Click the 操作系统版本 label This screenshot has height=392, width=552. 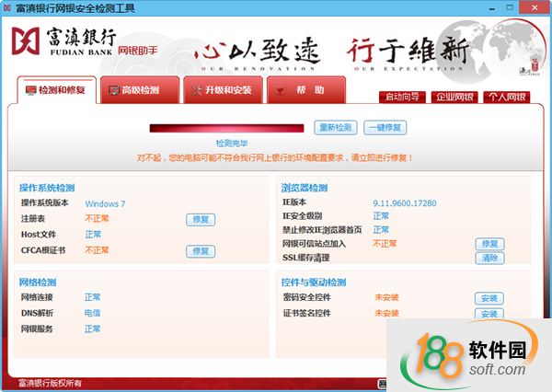[45, 202]
